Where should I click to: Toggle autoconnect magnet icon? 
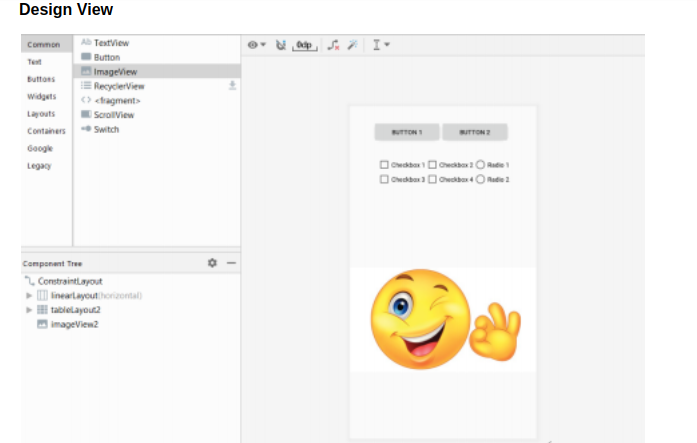[280, 45]
